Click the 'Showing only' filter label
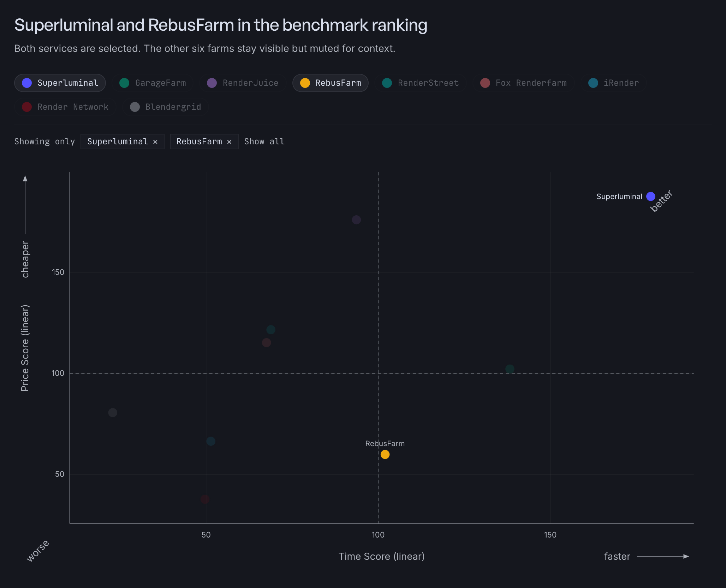726x588 pixels. (44, 142)
